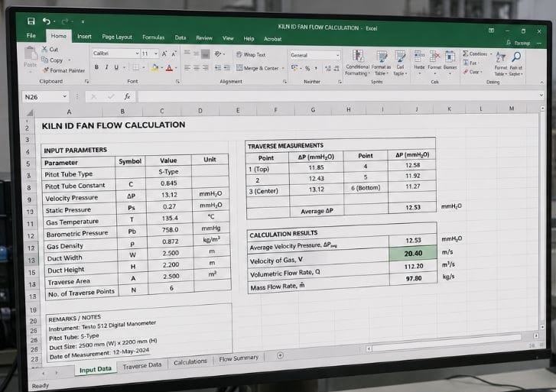Toggle Underline formatting
This screenshot has height=392, width=556.
(x=116, y=67)
